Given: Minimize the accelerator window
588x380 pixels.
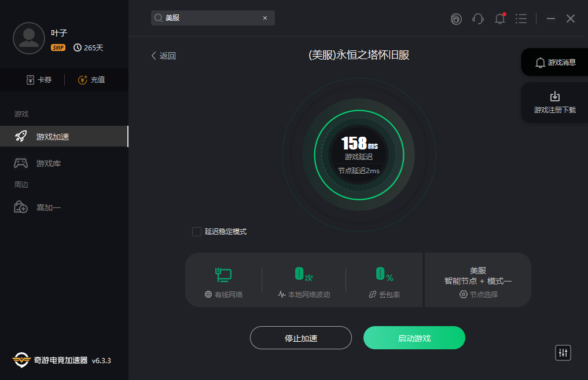Looking at the screenshot, I should tap(551, 19).
